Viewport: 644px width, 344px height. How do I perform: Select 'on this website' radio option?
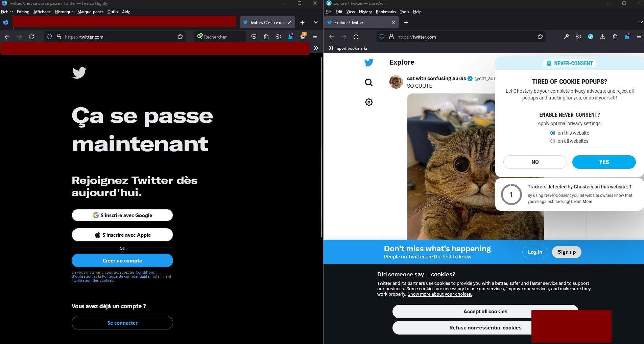pyautogui.click(x=553, y=133)
